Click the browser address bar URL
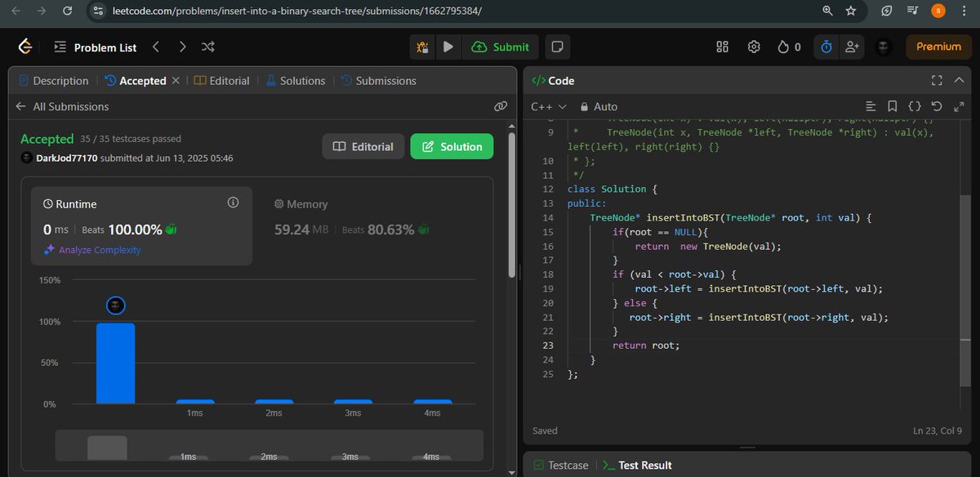Screen dimensions: 980x477 tap(296, 11)
